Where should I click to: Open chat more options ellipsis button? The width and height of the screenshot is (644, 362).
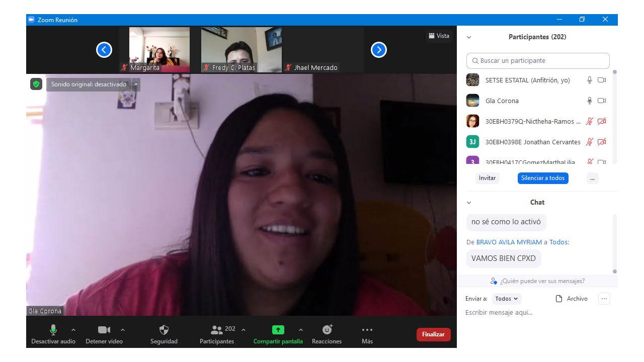(604, 299)
